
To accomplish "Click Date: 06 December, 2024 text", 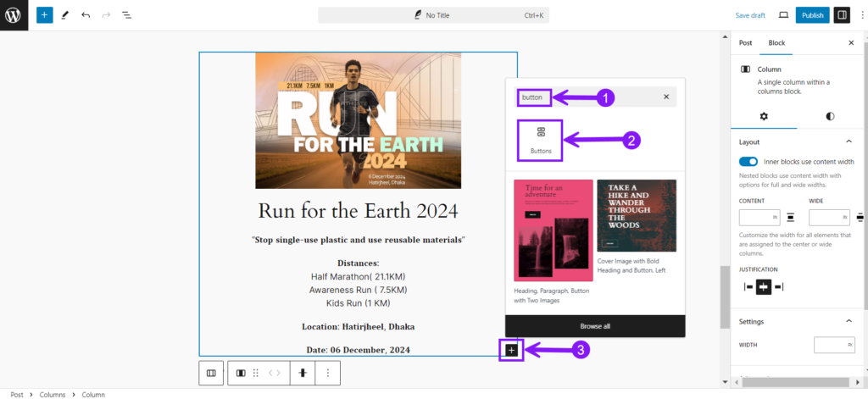I will click(x=359, y=350).
